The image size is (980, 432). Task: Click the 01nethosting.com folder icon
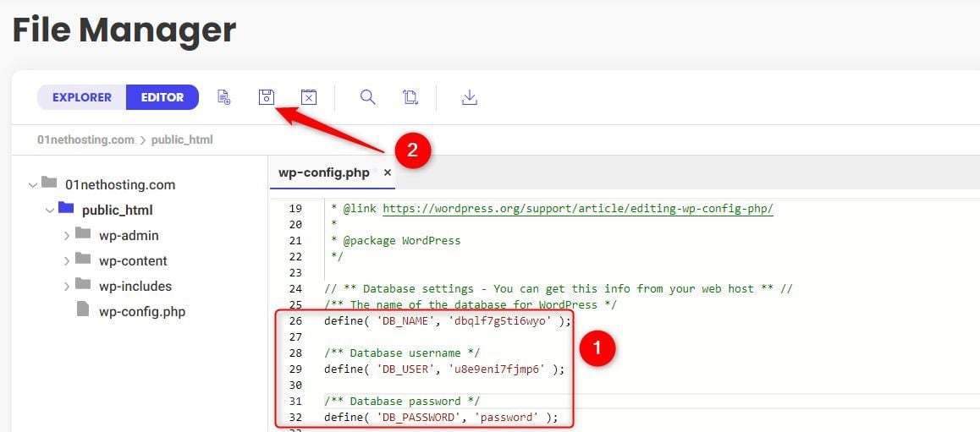(x=49, y=183)
